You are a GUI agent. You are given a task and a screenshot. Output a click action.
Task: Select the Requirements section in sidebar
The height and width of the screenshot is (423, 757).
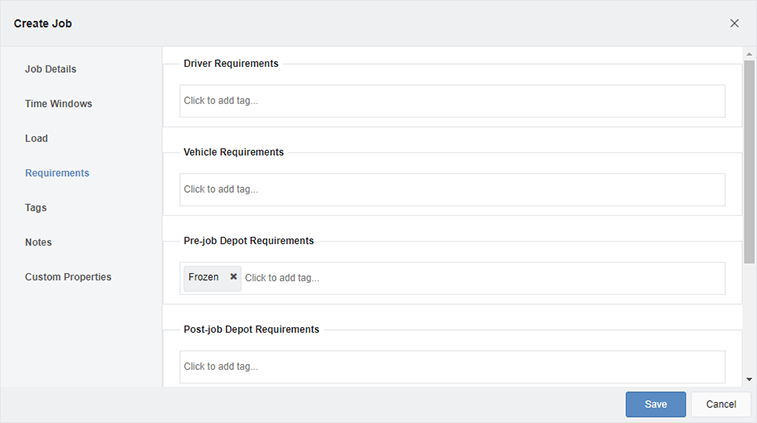[x=57, y=173]
